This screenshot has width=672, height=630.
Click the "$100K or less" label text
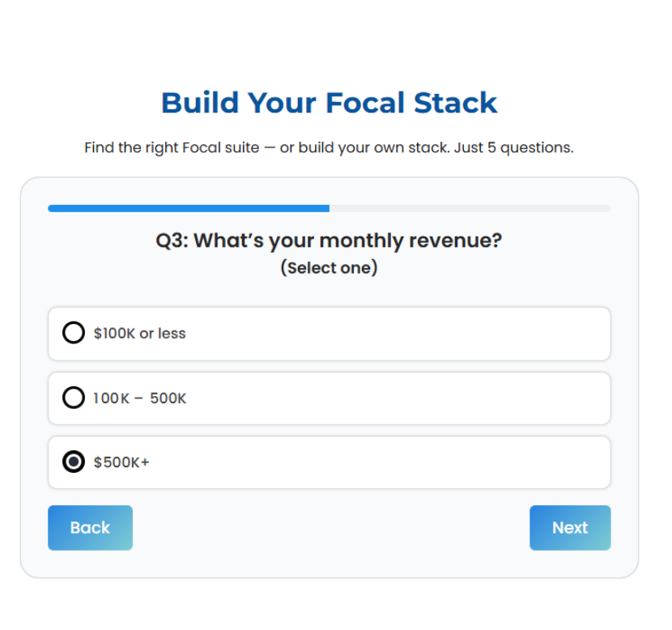(x=139, y=334)
